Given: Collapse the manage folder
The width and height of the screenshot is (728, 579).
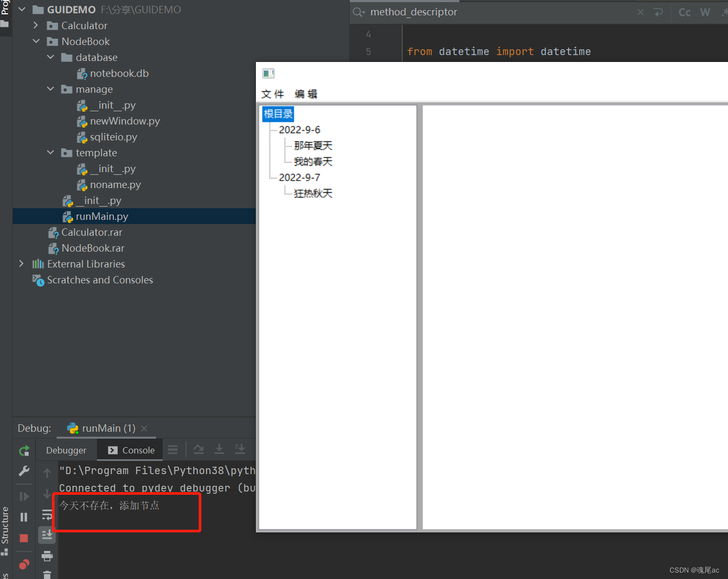Looking at the screenshot, I should tap(50, 89).
